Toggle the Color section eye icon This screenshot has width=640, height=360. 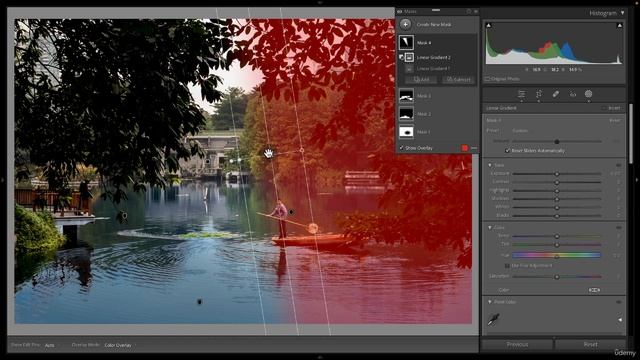point(618,227)
